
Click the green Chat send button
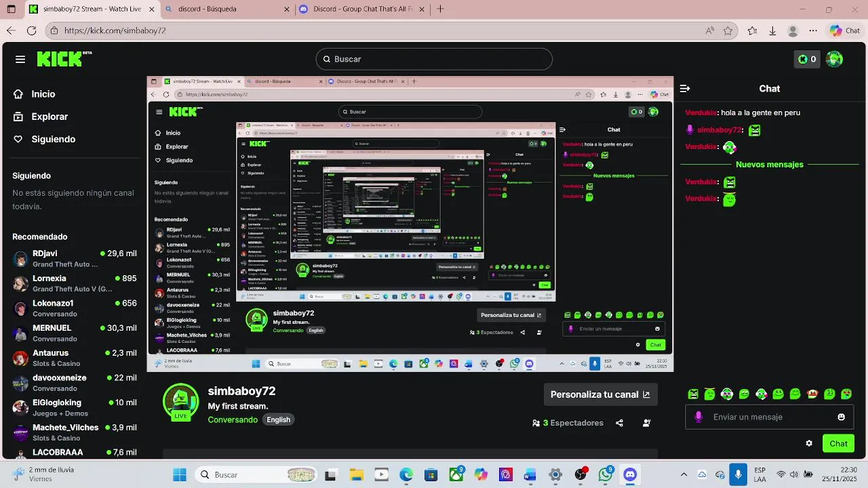point(838,443)
